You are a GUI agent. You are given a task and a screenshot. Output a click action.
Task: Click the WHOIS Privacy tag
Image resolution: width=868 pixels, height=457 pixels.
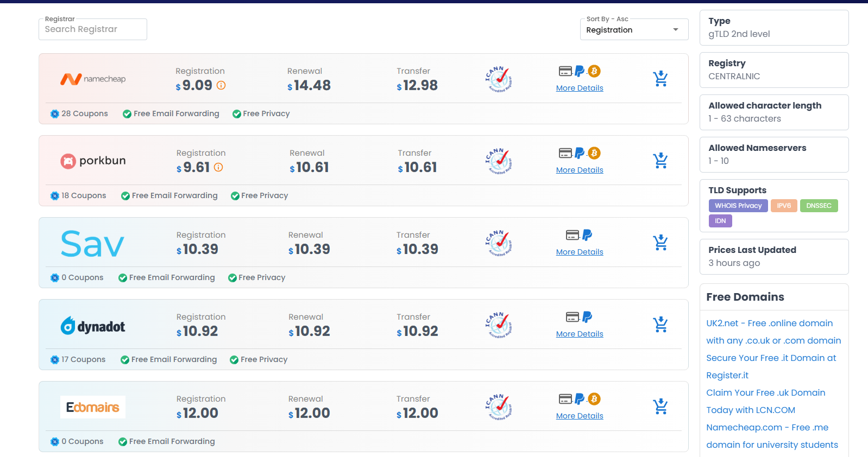click(x=738, y=206)
